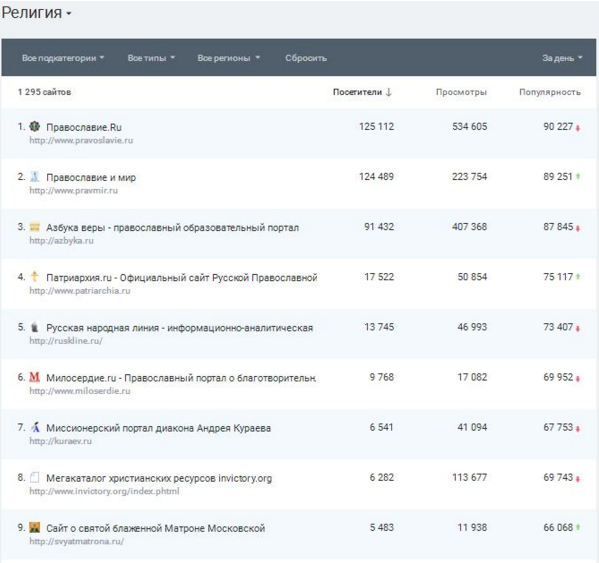Viewport: 599px width, 563px height.
Task: Click the red M Милосердие.ru favicon
Action: point(35,377)
